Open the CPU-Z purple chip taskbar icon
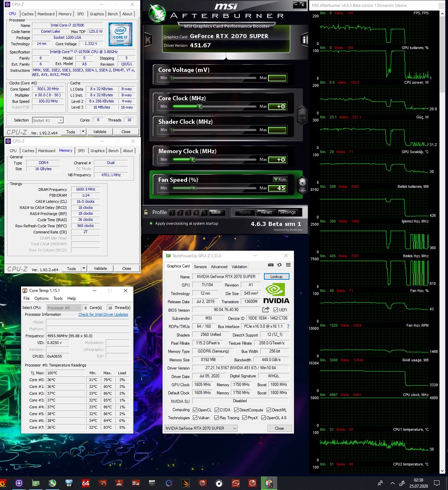Image resolution: width=448 pixels, height=490 pixels. pos(19,483)
